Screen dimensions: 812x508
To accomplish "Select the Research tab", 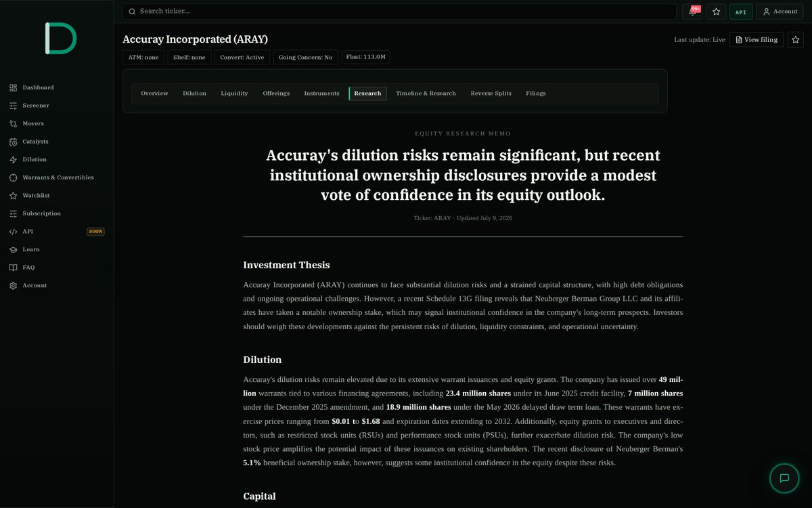I will 367,93.
